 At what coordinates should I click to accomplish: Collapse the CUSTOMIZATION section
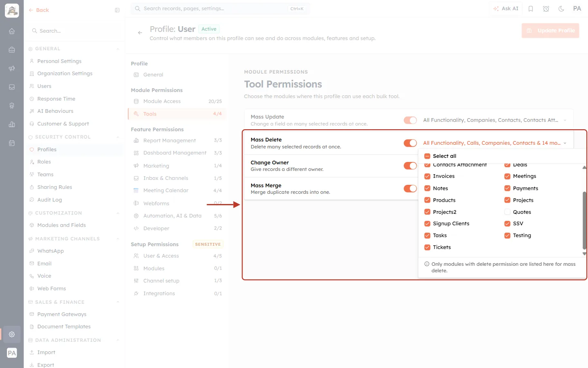pos(118,213)
